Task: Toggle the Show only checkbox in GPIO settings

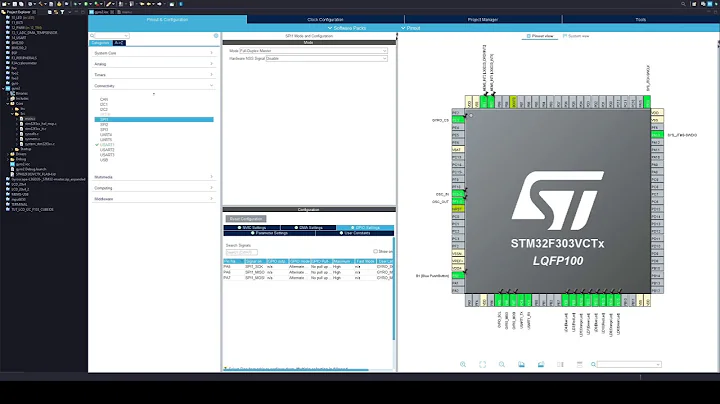Action: [375, 252]
